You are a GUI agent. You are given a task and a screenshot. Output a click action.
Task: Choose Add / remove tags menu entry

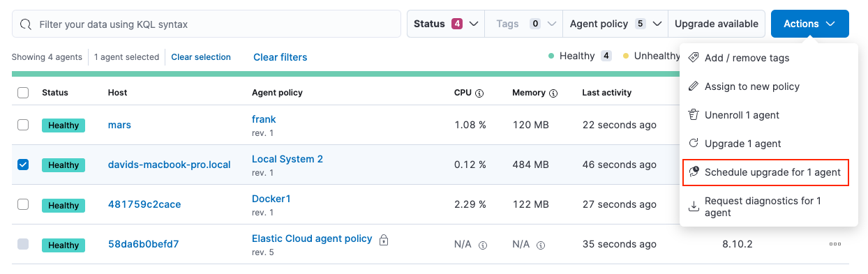click(x=768, y=58)
